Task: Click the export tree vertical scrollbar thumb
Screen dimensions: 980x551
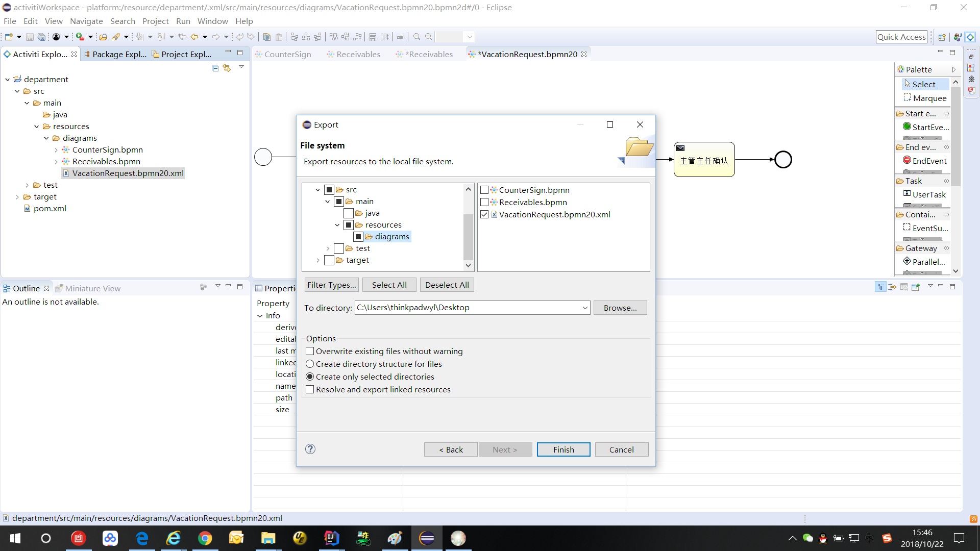Action: [468, 237]
